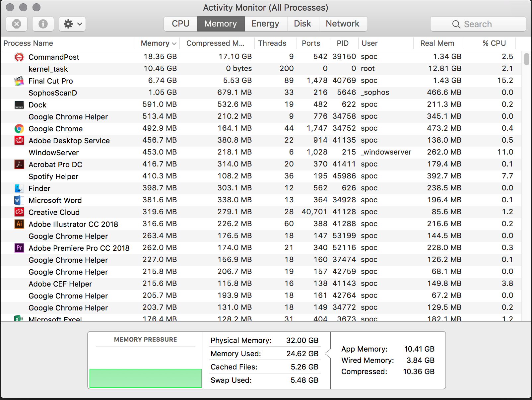This screenshot has height=400, width=532.
Task: Open process inspector via the info icon
Action: point(43,24)
